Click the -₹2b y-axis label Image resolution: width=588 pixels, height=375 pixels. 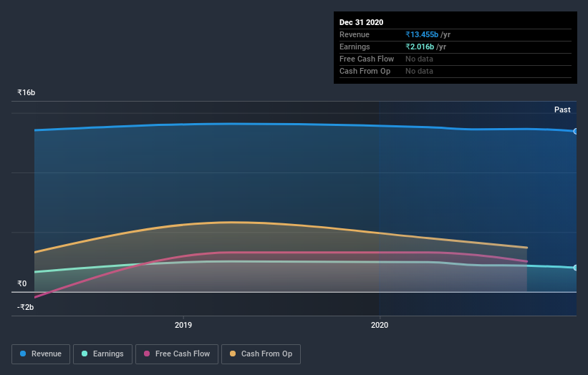point(25,307)
